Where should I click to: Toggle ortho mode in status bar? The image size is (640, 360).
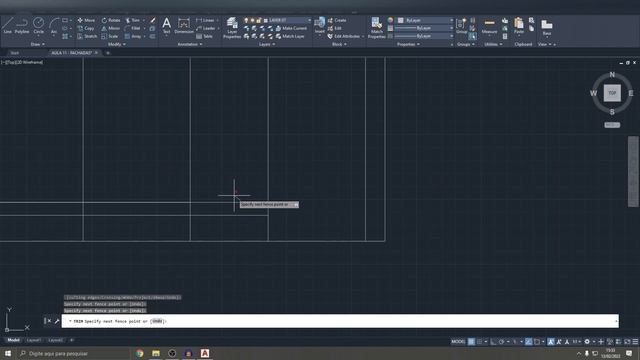493,342
